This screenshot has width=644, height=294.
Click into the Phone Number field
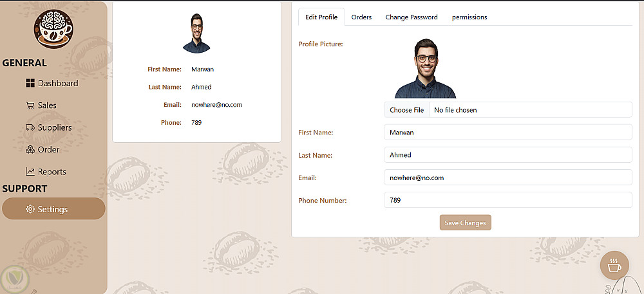coord(508,200)
